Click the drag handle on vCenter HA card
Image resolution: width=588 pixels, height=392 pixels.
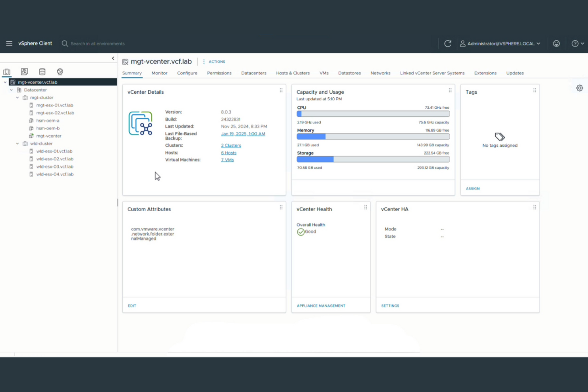coord(535,207)
